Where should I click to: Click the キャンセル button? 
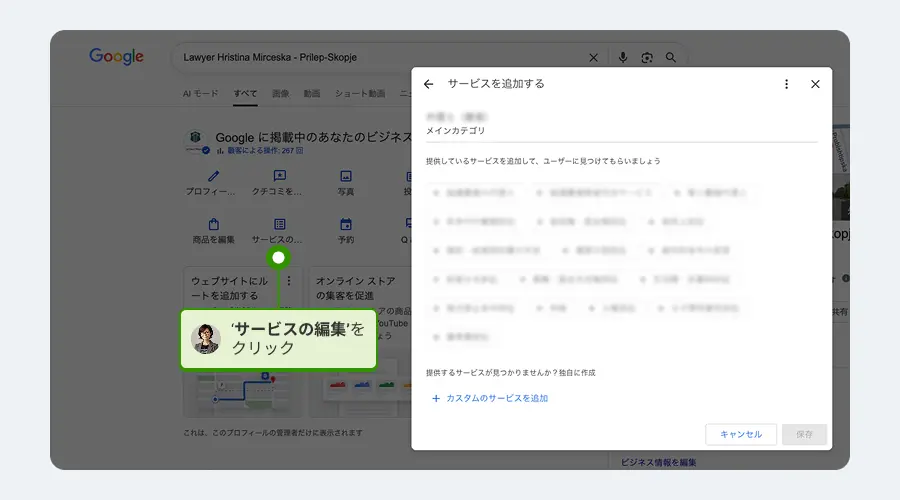741,434
